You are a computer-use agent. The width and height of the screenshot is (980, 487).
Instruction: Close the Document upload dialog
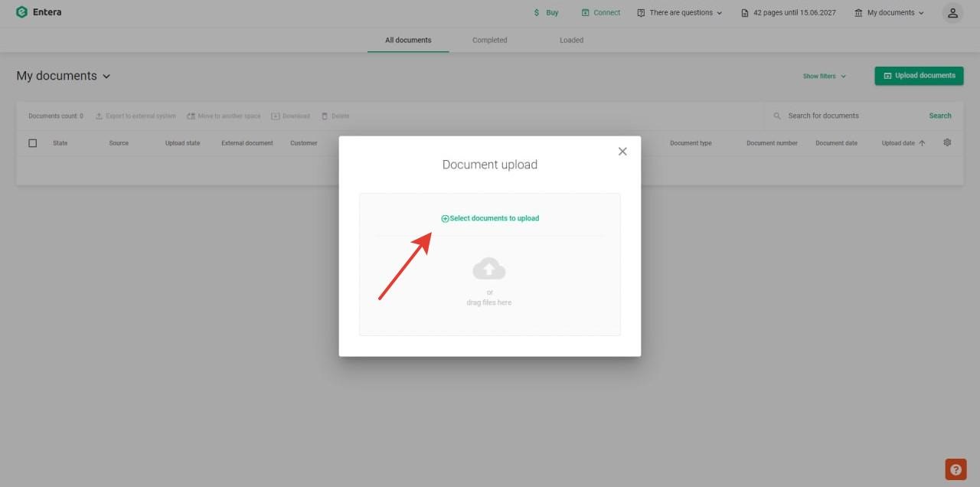[x=622, y=152]
